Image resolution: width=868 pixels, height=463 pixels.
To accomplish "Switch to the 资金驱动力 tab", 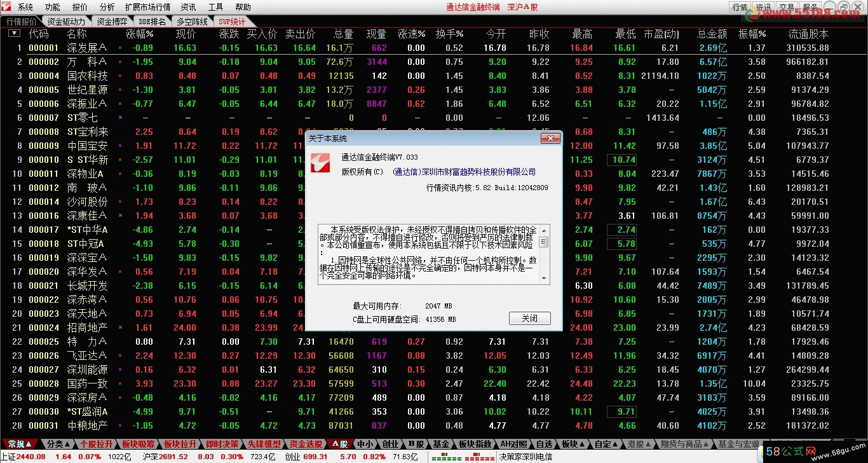I will [66, 21].
